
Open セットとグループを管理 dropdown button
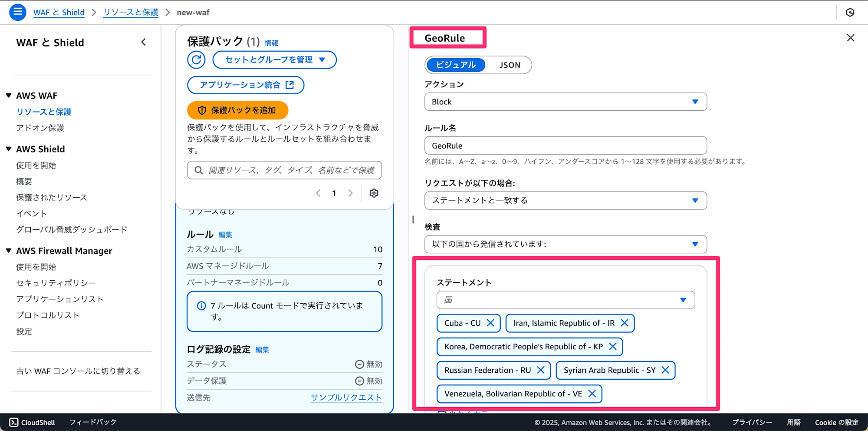click(274, 60)
